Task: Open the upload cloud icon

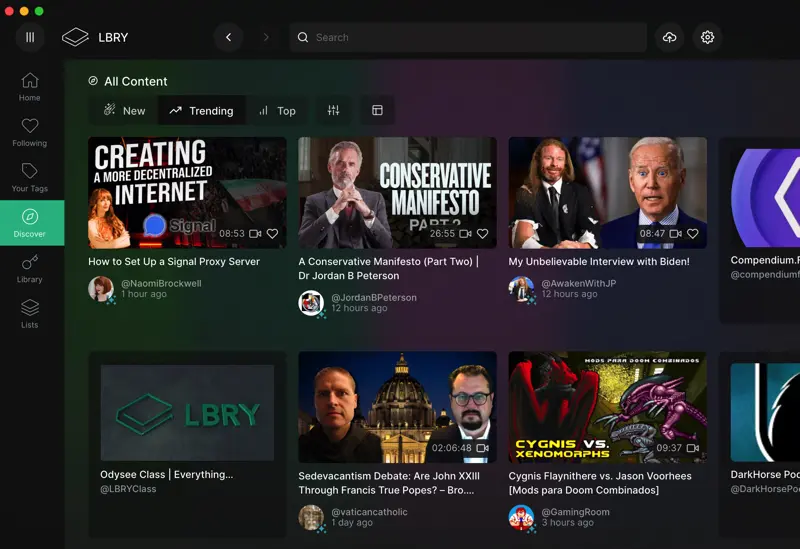Action: coord(669,37)
